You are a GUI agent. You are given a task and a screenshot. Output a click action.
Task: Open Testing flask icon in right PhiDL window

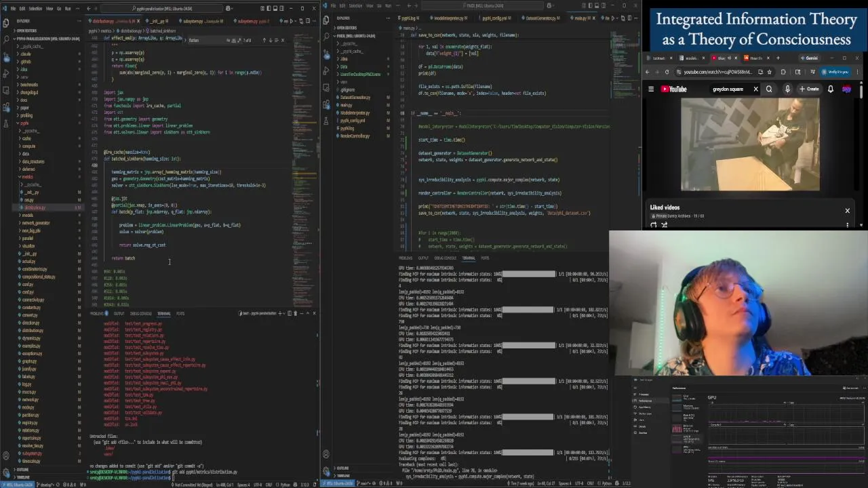tap(326, 121)
